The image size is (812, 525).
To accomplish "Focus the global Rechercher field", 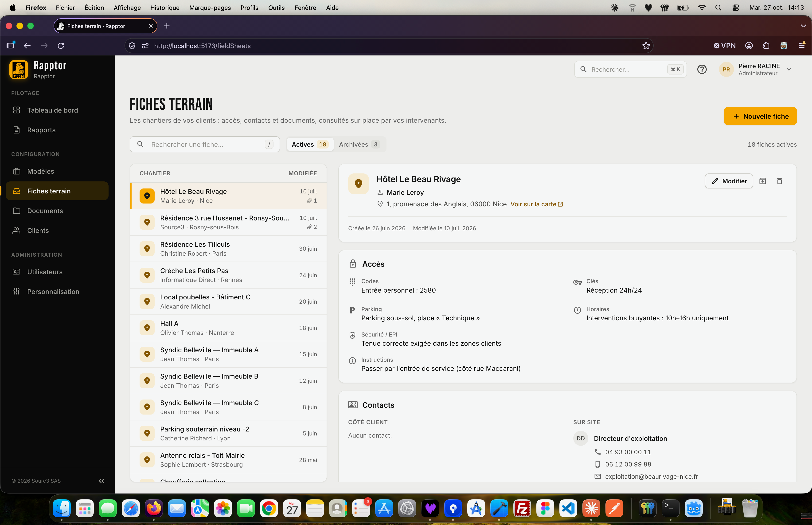I will tap(630, 70).
